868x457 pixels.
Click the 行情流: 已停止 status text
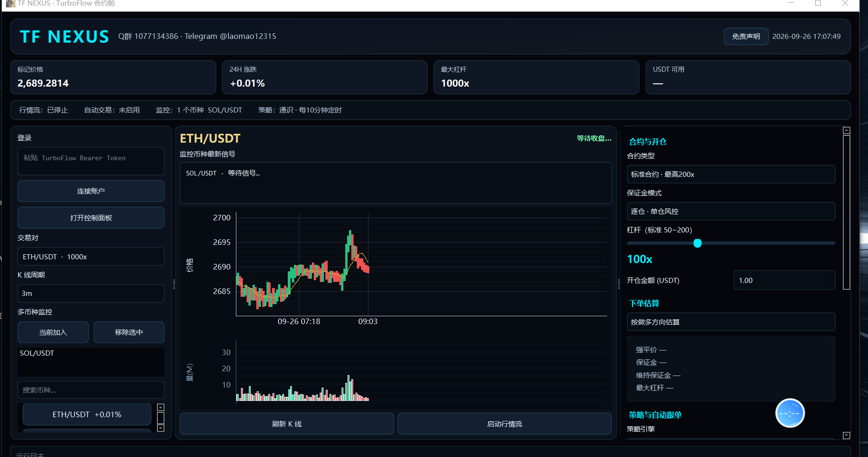click(x=44, y=110)
